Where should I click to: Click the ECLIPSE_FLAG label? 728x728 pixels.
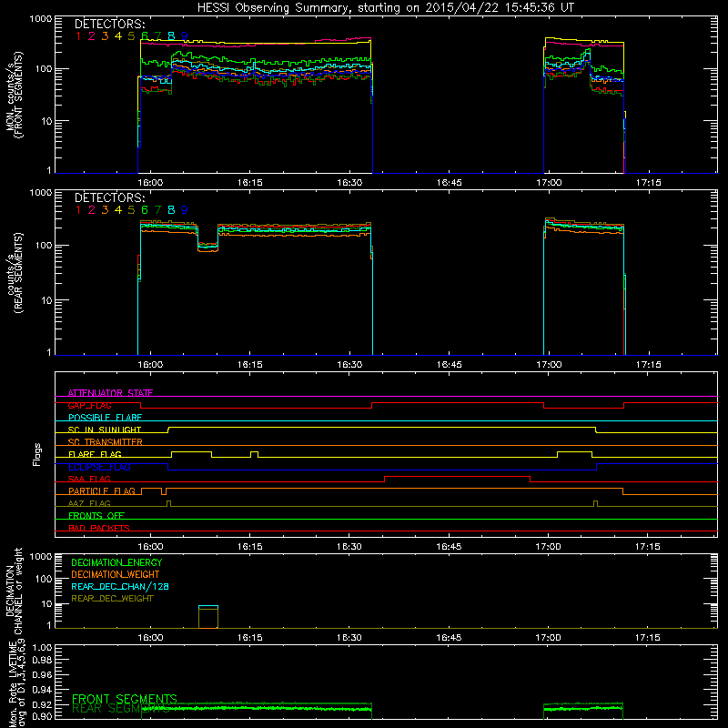[x=99, y=467]
